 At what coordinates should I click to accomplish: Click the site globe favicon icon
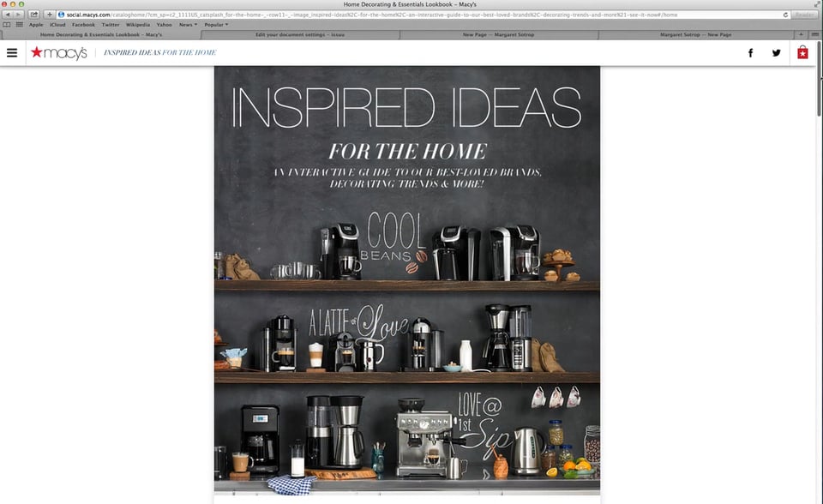click(x=61, y=15)
